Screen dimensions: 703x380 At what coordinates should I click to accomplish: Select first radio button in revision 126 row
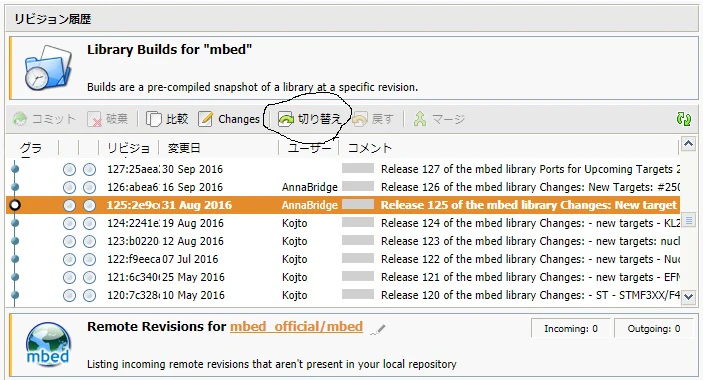click(x=69, y=187)
